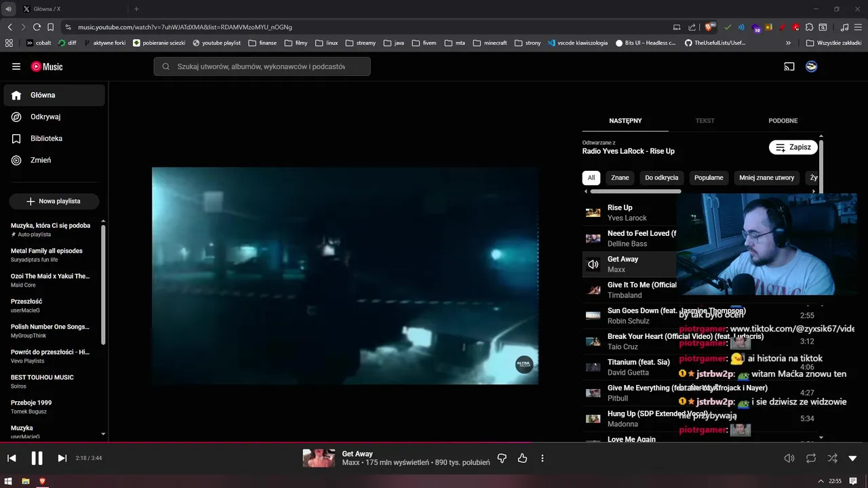868x488 pixels.
Task: Open the Windows Start menu
Action: pyautogui.click(x=9, y=481)
